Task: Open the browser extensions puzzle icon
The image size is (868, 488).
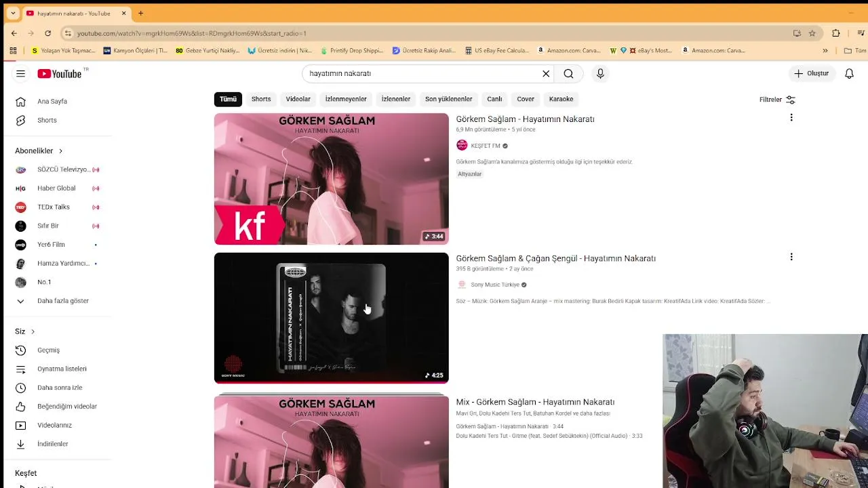Action: [x=835, y=33]
